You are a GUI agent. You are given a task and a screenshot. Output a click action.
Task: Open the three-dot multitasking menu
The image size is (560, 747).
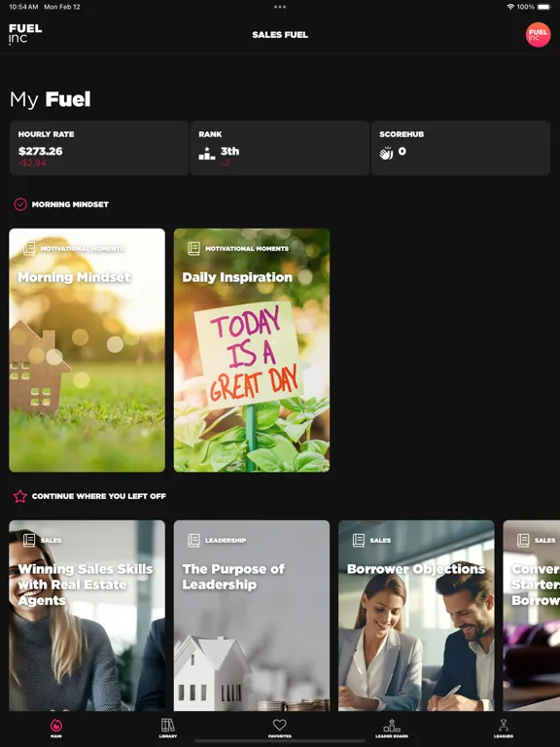coord(280,7)
